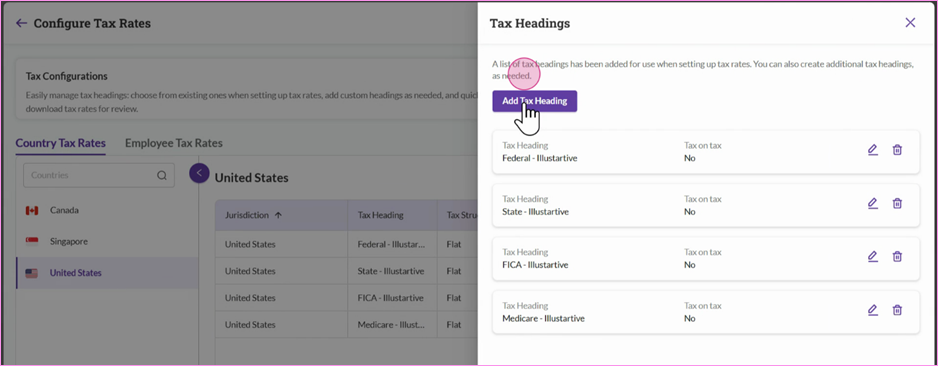The width and height of the screenshot is (938, 366).
Task: Click the United States flag icon
Action: 32,273
